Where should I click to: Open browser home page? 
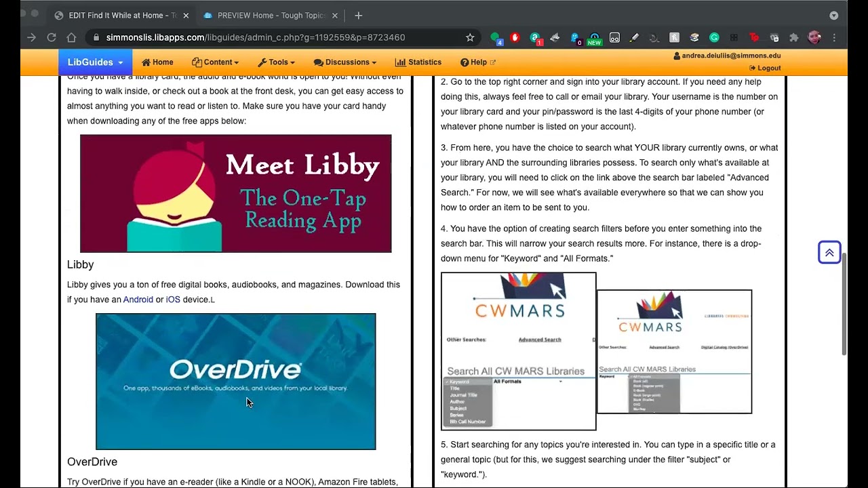click(71, 38)
